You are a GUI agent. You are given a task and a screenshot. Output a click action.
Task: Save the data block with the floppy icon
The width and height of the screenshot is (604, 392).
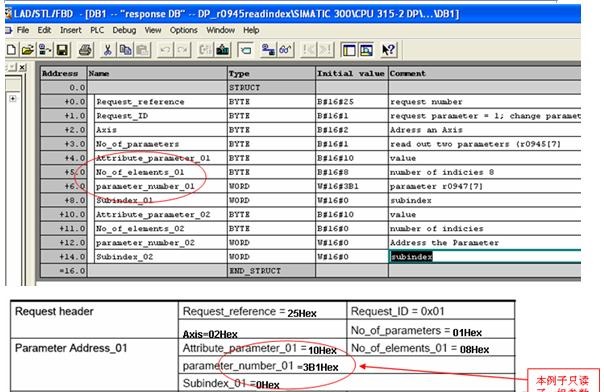coord(62,50)
